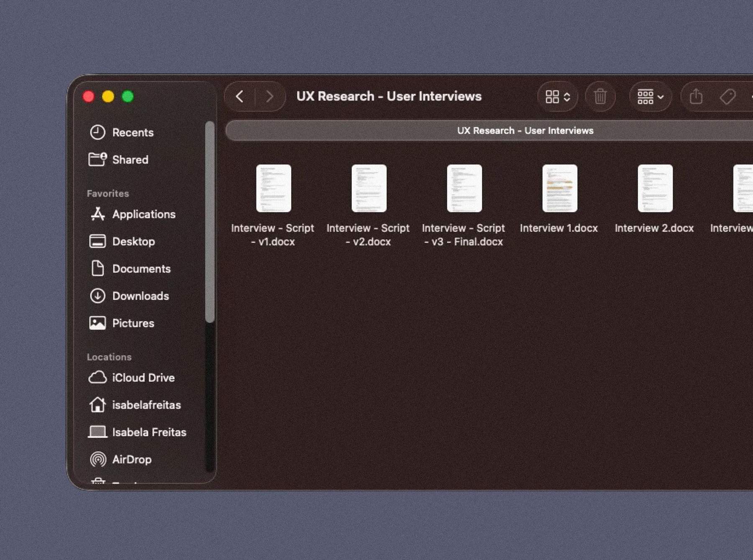753x560 pixels.
Task: Click the Favorites section header
Action: 108,194
